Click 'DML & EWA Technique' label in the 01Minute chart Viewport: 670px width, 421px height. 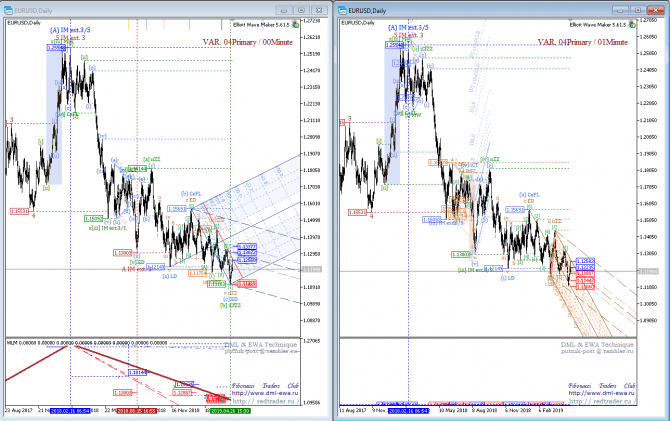point(597,344)
